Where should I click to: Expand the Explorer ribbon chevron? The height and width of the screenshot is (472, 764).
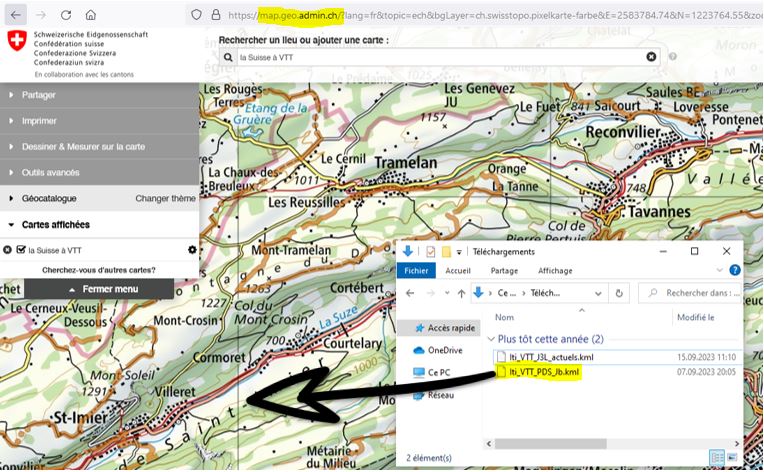click(720, 270)
